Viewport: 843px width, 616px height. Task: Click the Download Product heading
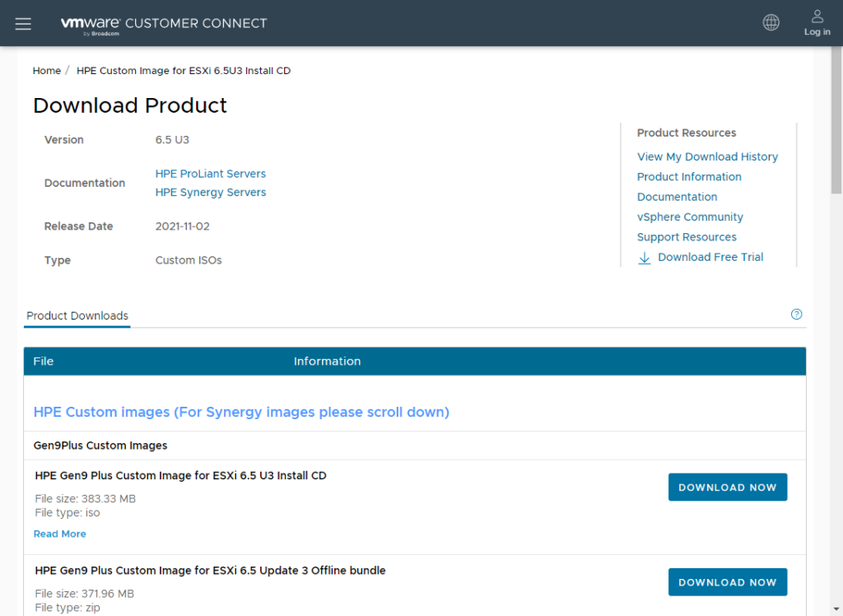click(x=129, y=105)
